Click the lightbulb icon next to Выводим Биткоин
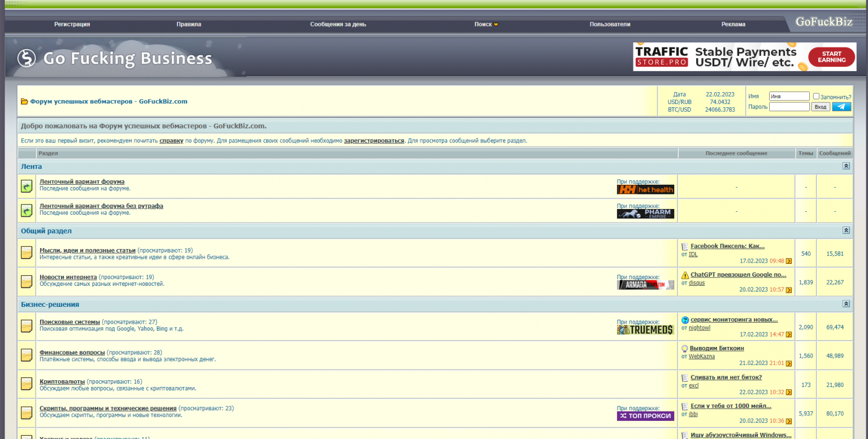This screenshot has width=868, height=439. point(684,349)
